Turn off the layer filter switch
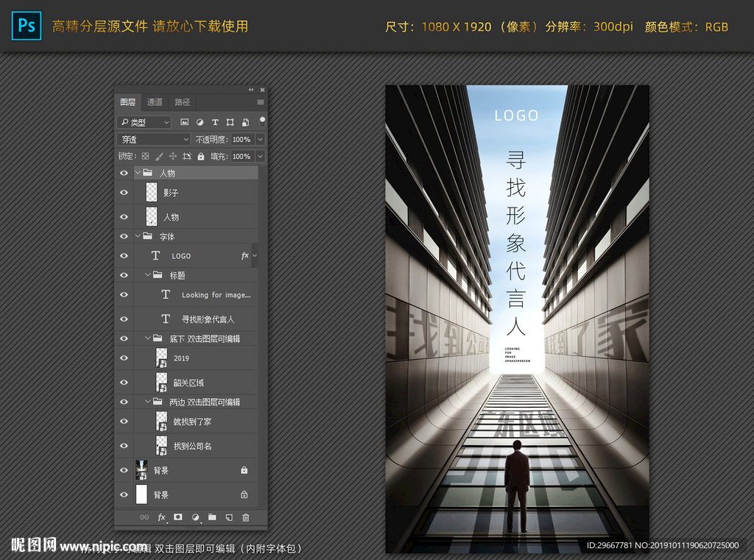 coord(262,121)
